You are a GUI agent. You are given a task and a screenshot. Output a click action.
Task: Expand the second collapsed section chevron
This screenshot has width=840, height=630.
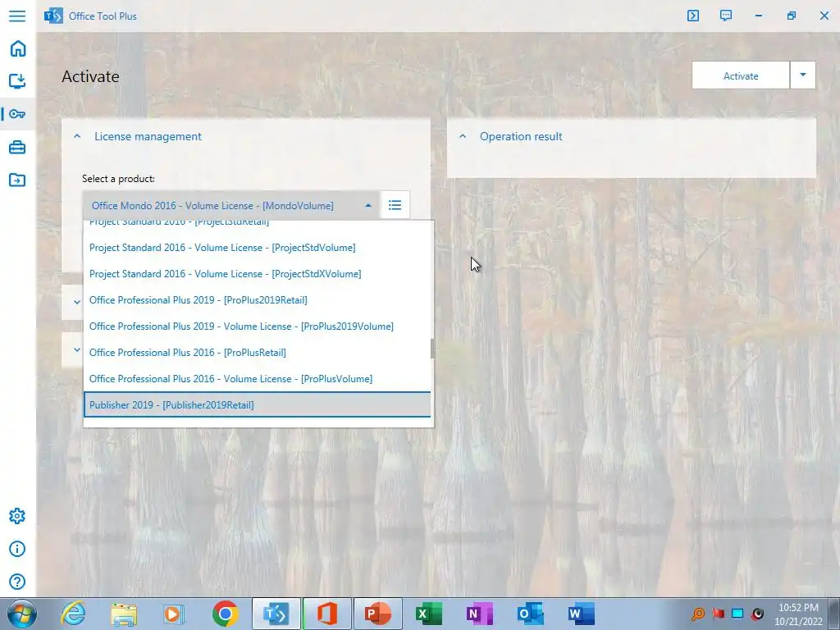point(77,349)
